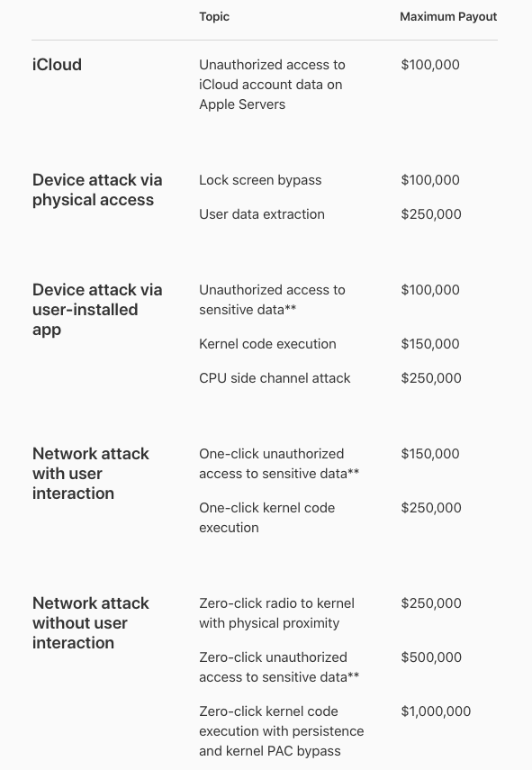Click Zero-click radio to kernel topic
This screenshot has height=770, width=532.
[276, 613]
